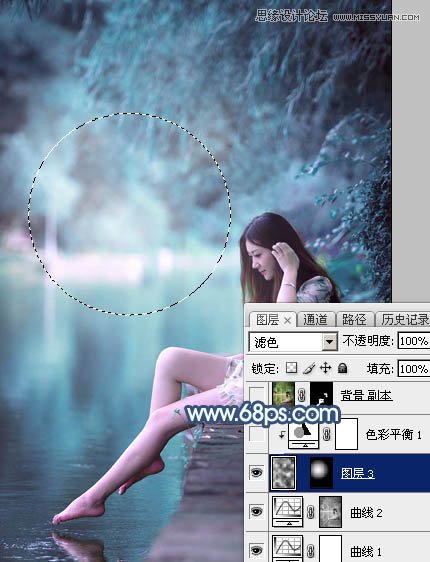
Task: Click the 不透明度 value field
Action: coord(414,341)
